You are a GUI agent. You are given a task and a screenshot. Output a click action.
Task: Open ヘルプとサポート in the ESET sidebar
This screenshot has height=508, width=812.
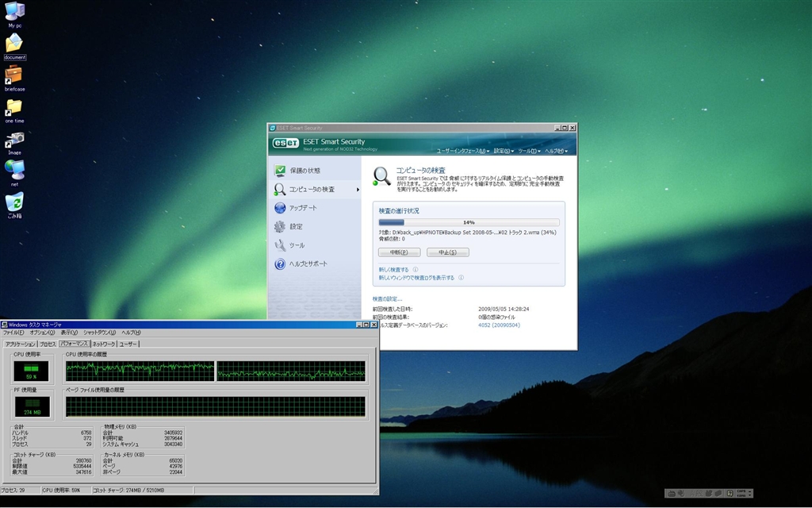(308, 264)
